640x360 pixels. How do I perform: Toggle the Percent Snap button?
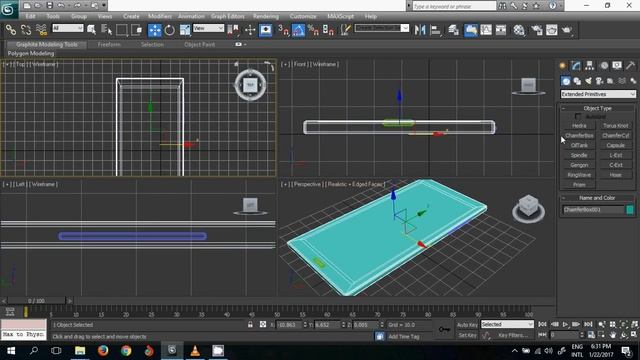(x=313, y=30)
